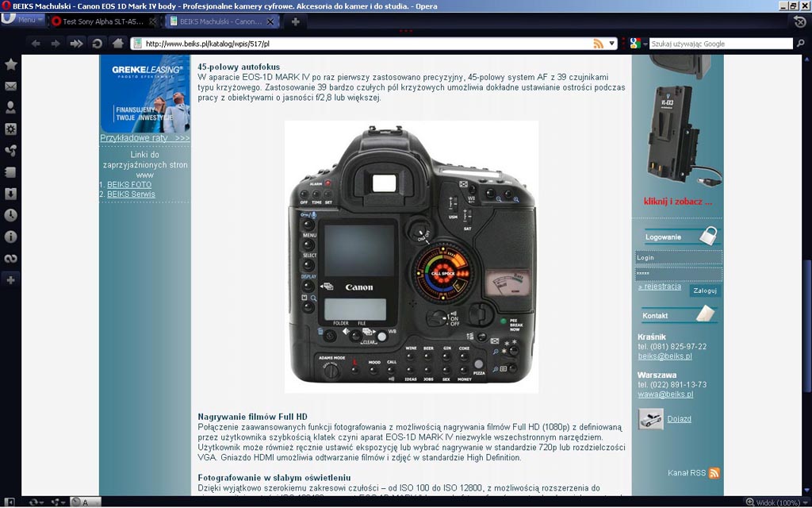
Task: Click the Nagrywanie filmów Full HD heading
Action: point(252,417)
